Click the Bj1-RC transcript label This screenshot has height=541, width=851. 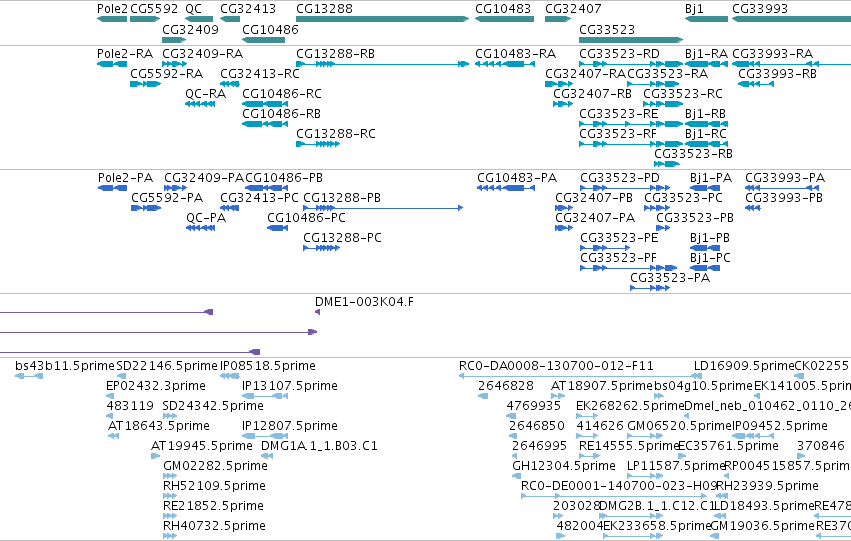(706, 134)
